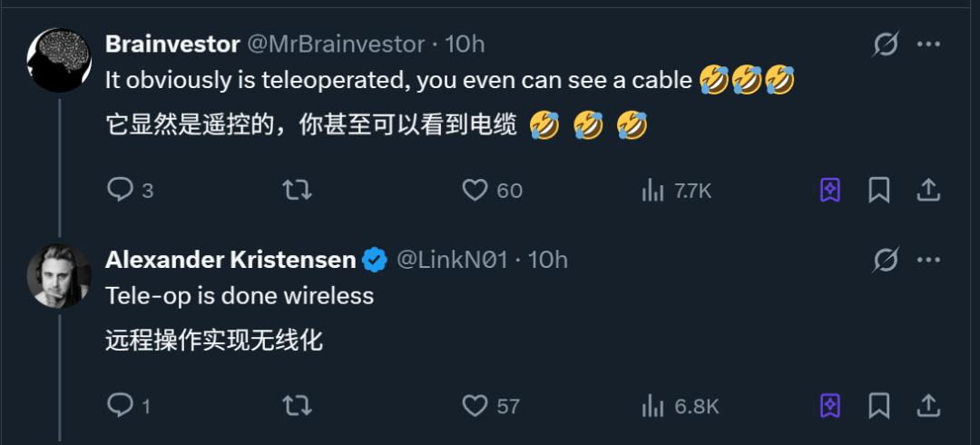
Task: Bookmark Brainvestor's tweet
Action: point(878,190)
